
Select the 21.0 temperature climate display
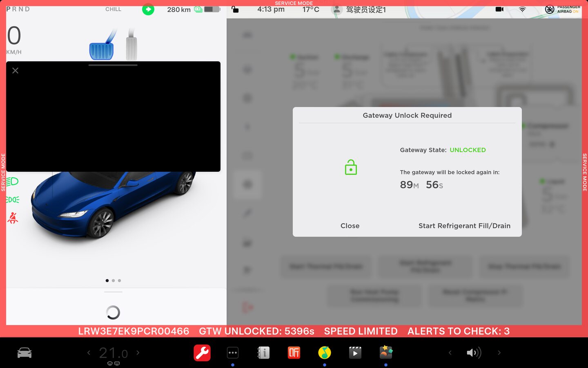114,352
